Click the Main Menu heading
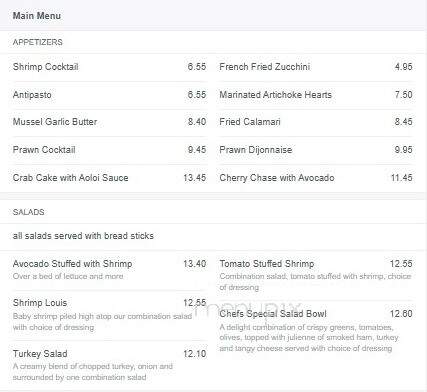427x392 pixels. tap(37, 16)
